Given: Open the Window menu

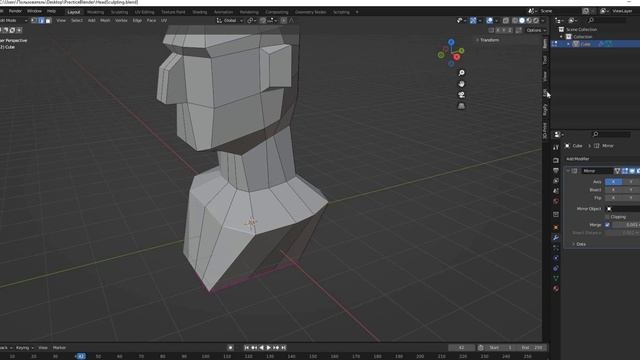Looking at the screenshot, I should click(x=34, y=11).
